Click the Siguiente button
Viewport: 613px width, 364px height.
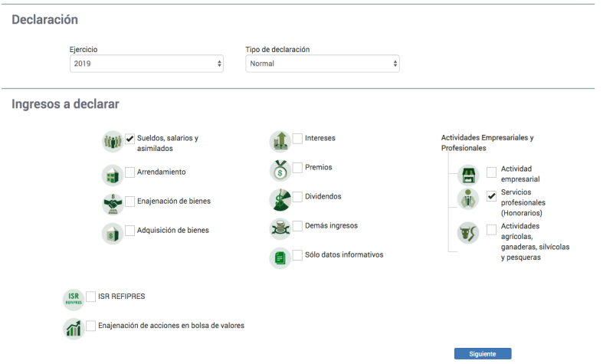tap(483, 354)
